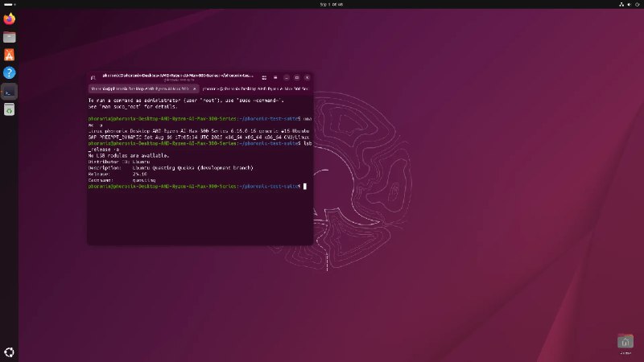Screen dimensions: 644x362
Task: Open the Files manager in the dock
Action: click(x=9, y=36)
